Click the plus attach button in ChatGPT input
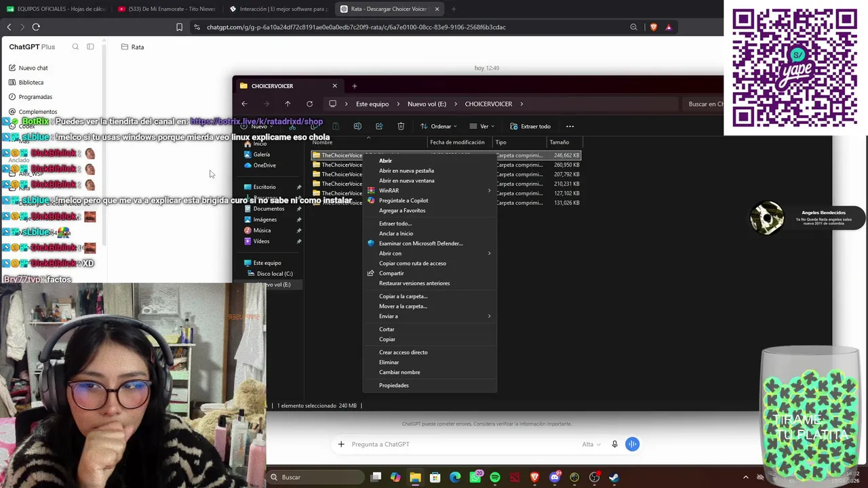The width and height of the screenshot is (868, 488). [341, 444]
